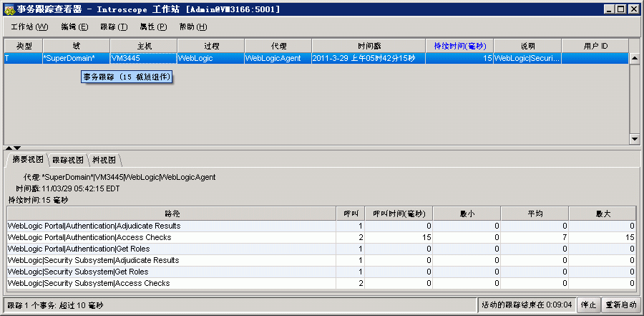Viewport: 644px width, 316px height.
Task: Open the 属性 (P) menu
Action: 153,27
